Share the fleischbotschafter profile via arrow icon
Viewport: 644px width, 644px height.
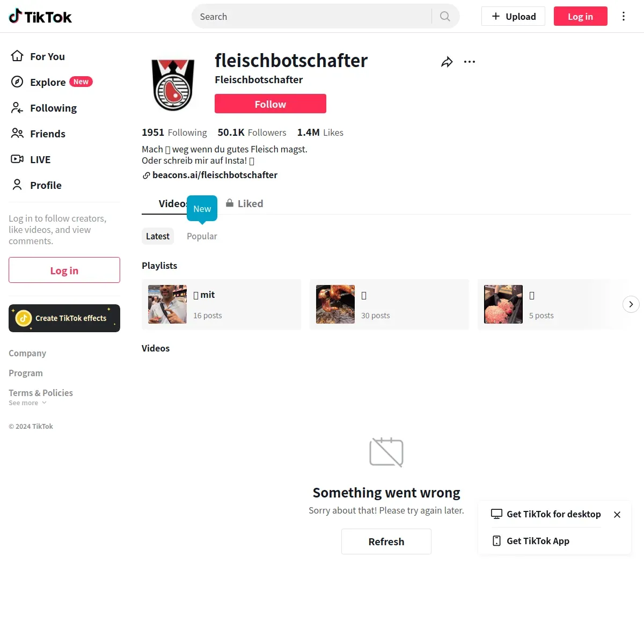(x=447, y=62)
